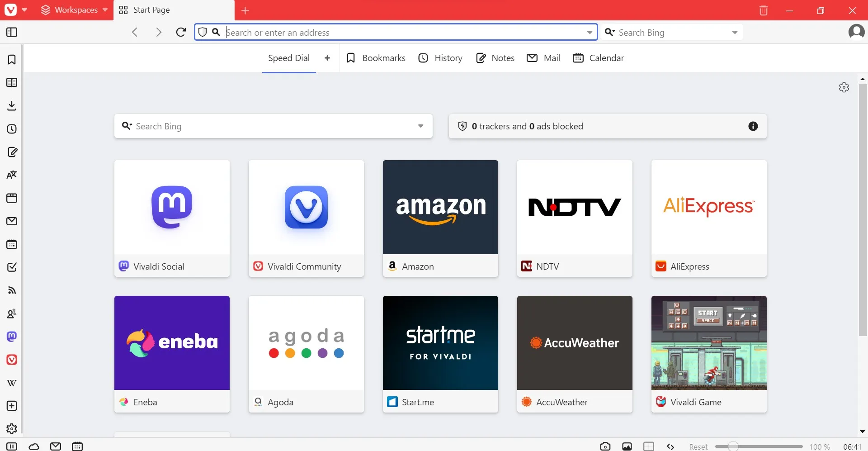Open the History panel in the sidebar
This screenshot has width=868, height=451.
point(12,129)
